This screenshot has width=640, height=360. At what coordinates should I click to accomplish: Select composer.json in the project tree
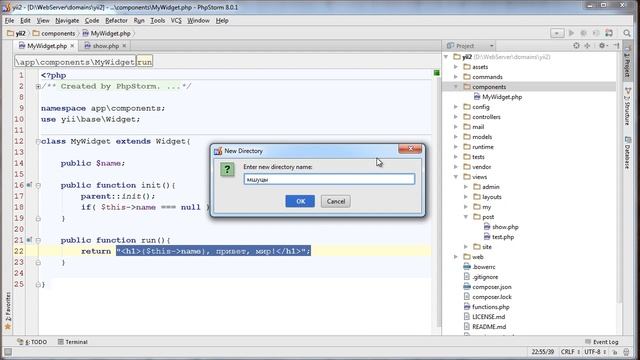(x=487, y=287)
